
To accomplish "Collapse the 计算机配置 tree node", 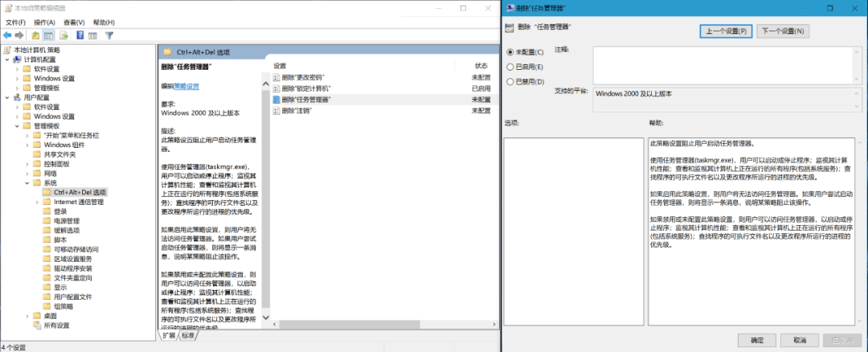I will click(x=6, y=59).
